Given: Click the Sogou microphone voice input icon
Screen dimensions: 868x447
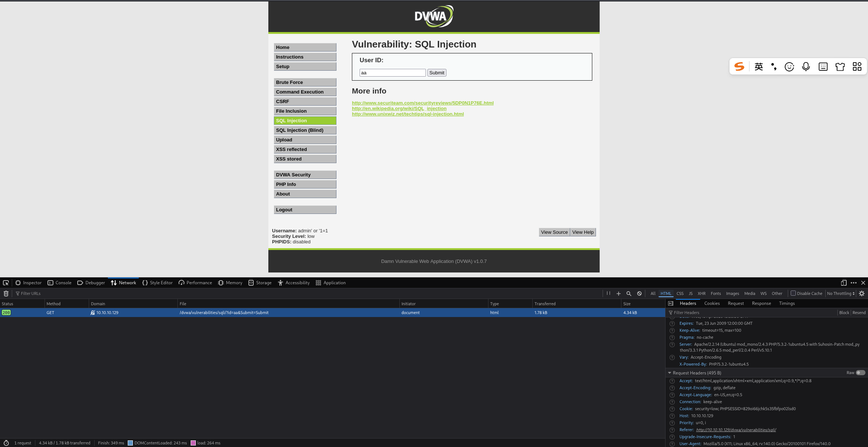Looking at the screenshot, I should 806,67.
